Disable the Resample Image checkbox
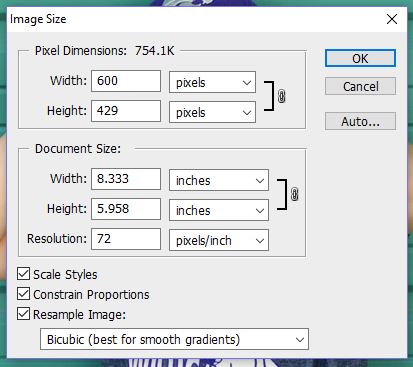Image resolution: width=413 pixels, height=367 pixels. point(23,314)
